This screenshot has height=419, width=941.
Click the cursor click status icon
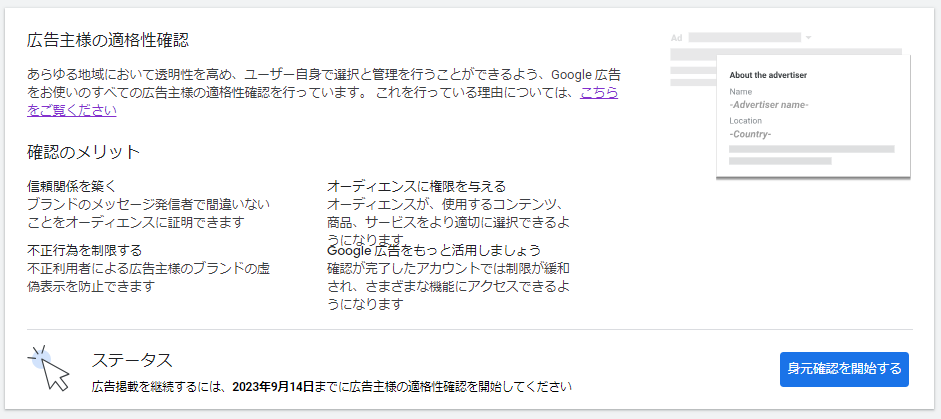(x=49, y=368)
